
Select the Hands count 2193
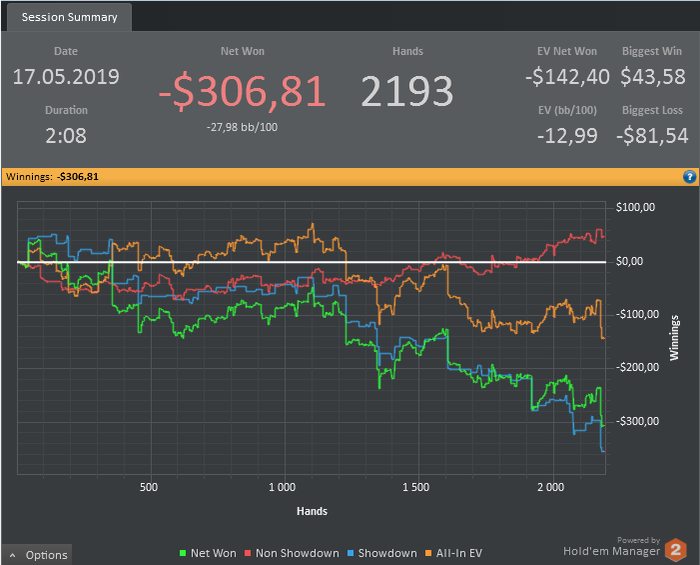tap(407, 91)
